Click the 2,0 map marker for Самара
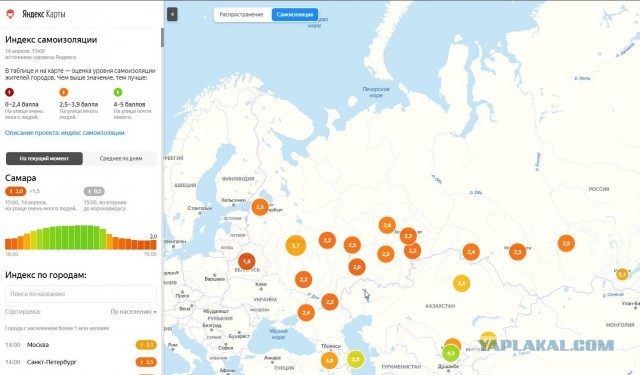Screen dimensions: 640x375 pos(357,267)
